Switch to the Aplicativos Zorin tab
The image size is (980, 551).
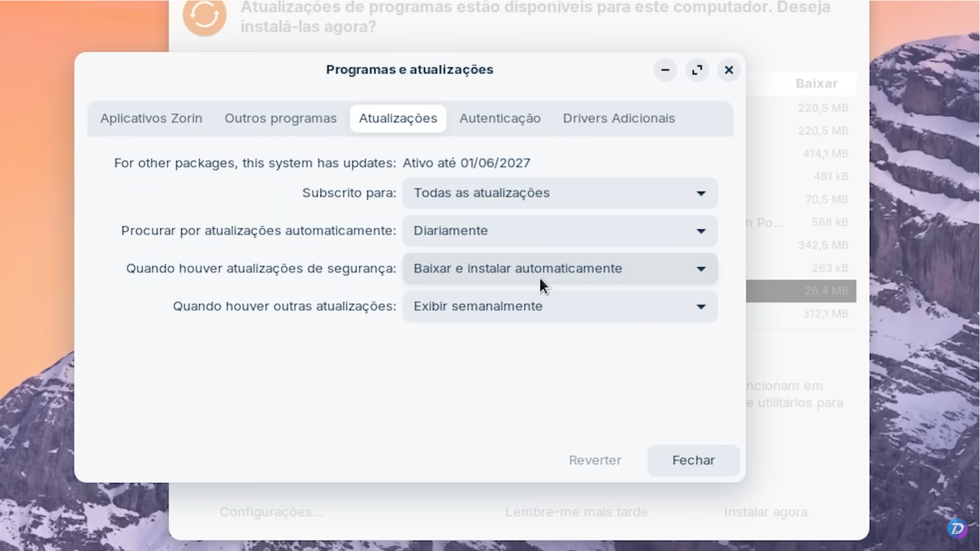[151, 118]
